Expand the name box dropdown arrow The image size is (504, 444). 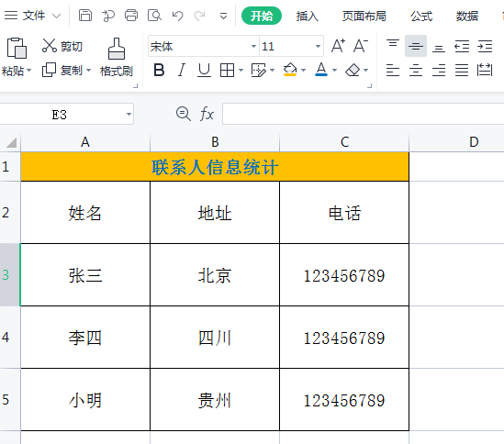[129, 114]
